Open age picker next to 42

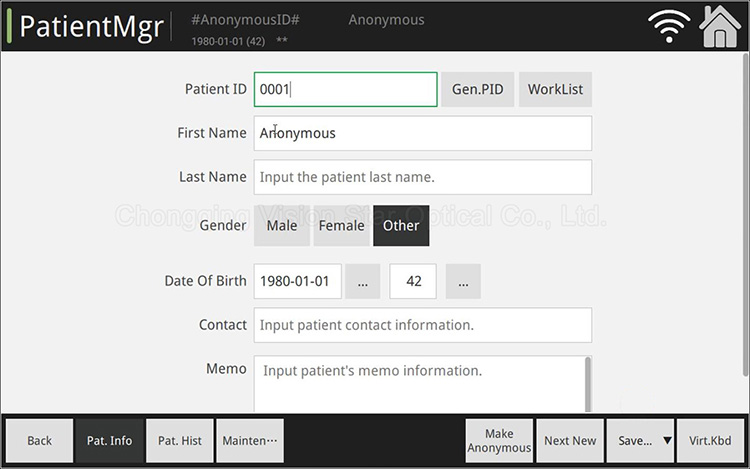coord(463,282)
